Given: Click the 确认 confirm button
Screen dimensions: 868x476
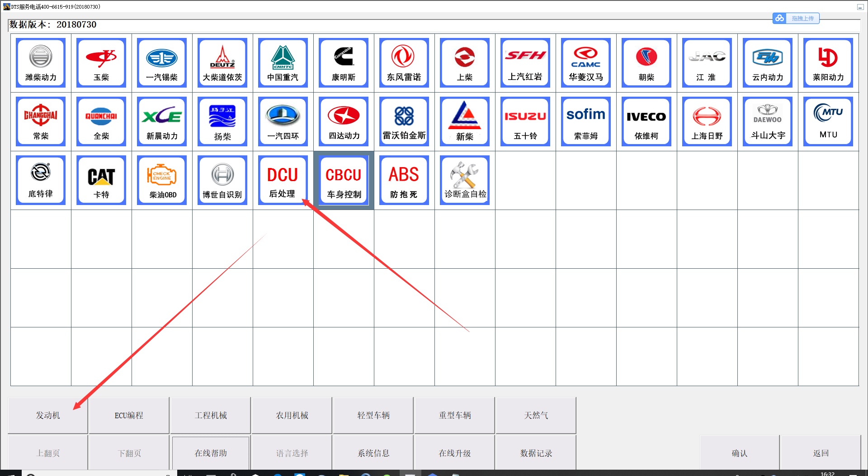Looking at the screenshot, I should pos(740,453).
